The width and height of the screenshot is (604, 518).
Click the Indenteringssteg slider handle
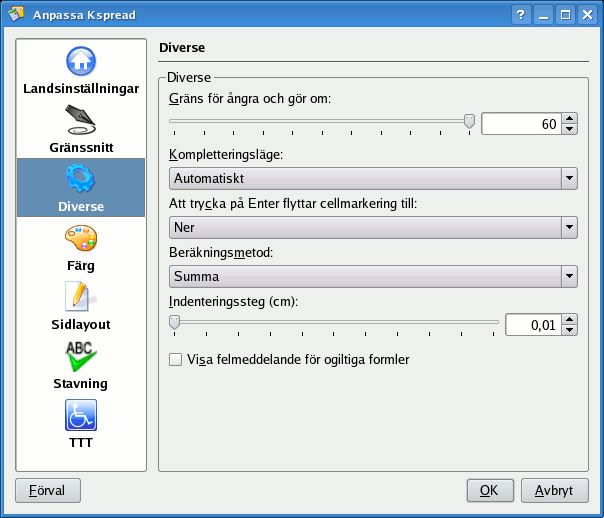pyautogui.click(x=175, y=322)
